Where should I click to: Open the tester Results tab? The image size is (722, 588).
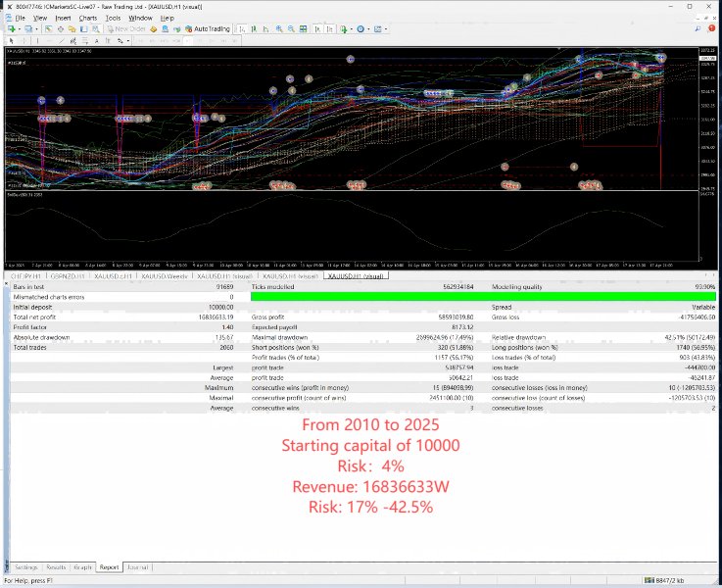pyautogui.click(x=56, y=567)
